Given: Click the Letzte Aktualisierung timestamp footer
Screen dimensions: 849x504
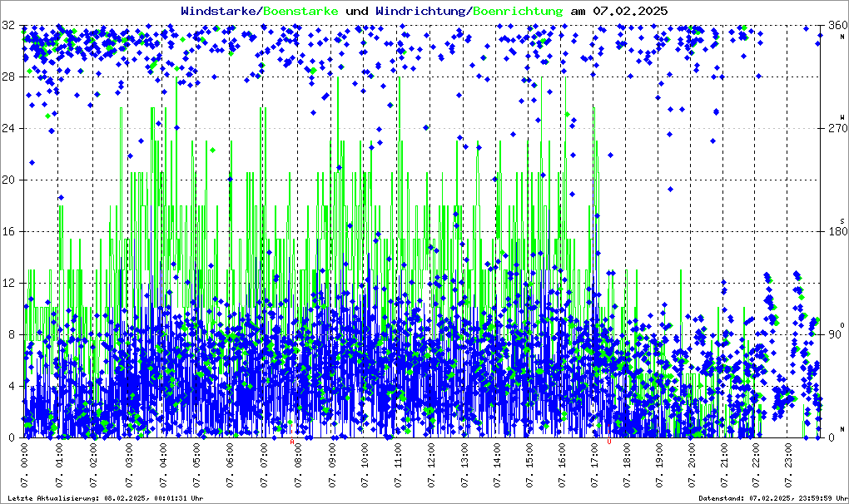Looking at the screenshot, I should [x=106, y=498].
